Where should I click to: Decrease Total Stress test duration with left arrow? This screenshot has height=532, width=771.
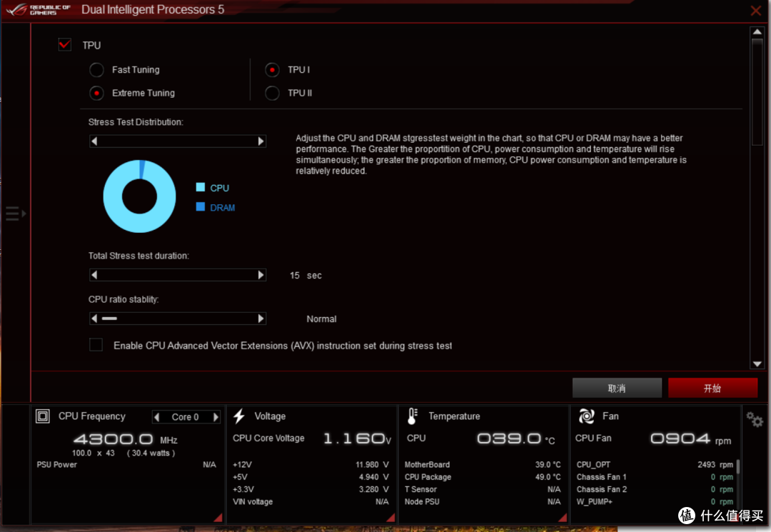coord(94,275)
